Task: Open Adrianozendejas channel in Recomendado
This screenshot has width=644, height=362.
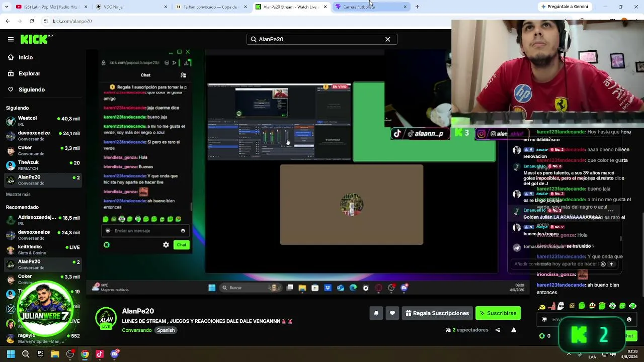Action: [43, 220]
